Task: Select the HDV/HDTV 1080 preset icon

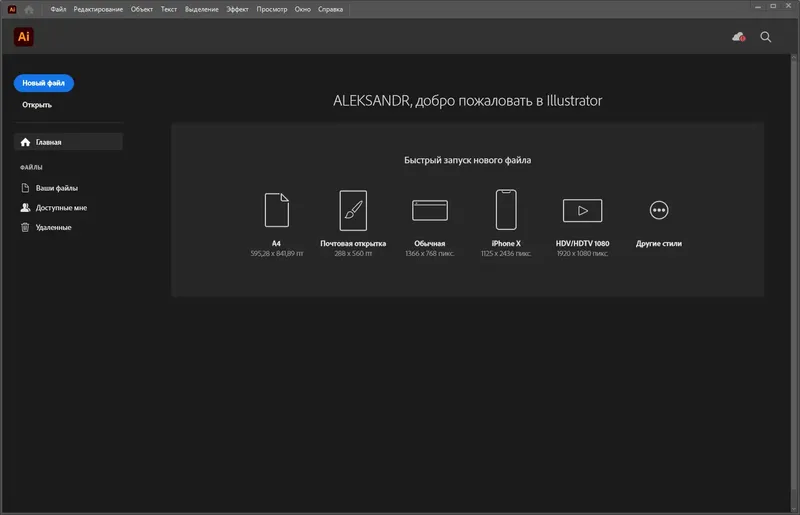Action: coord(582,210)
